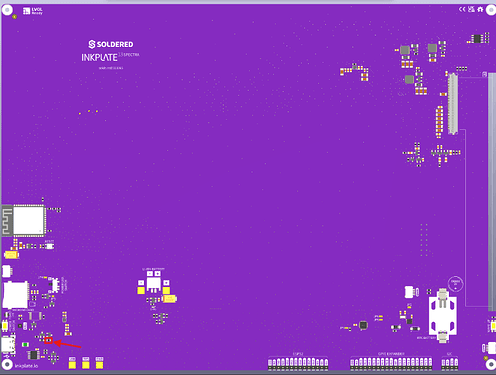The width and height of the screenshot is (496, 375).
Task: Select the SOIC chip in top-right corner
Action: (478, 39)
